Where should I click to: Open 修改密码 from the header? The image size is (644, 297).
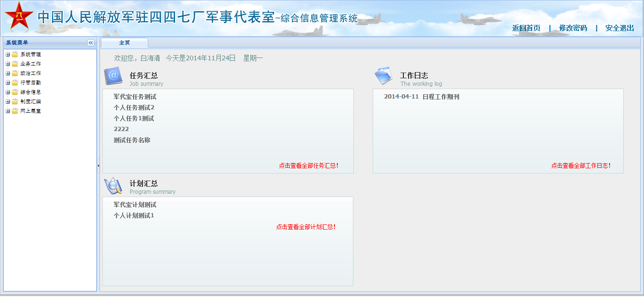tap(573, 28)
